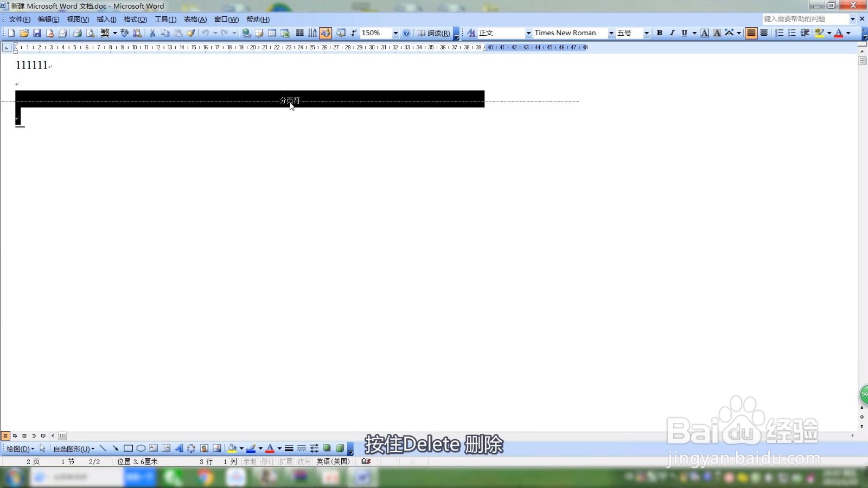Expand the font size 五号 dropdown
This screenshot has height=488, width=868.
click(x=646, y=33)
